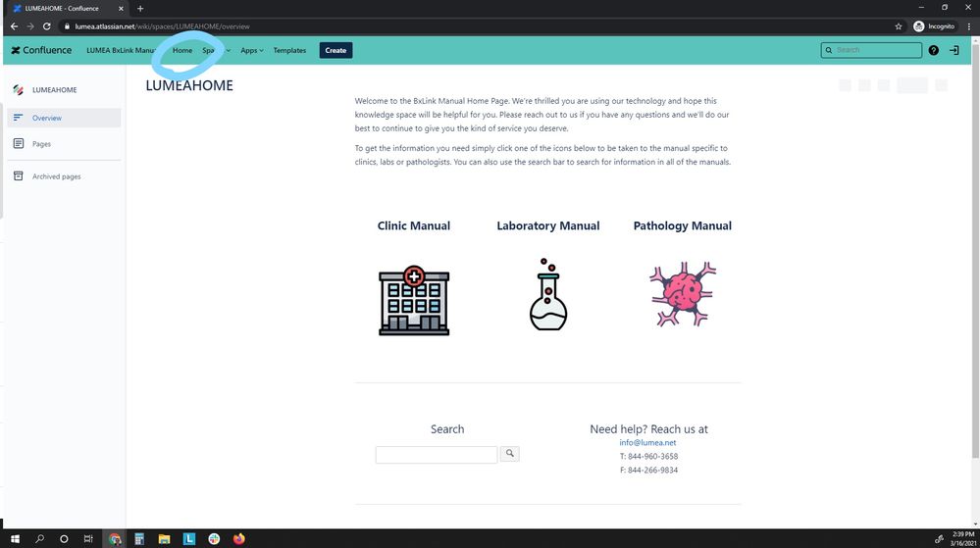This screenshot has height=548, width=980.
Task: Select Overview in the sidebar
Action: click(64, 118)
